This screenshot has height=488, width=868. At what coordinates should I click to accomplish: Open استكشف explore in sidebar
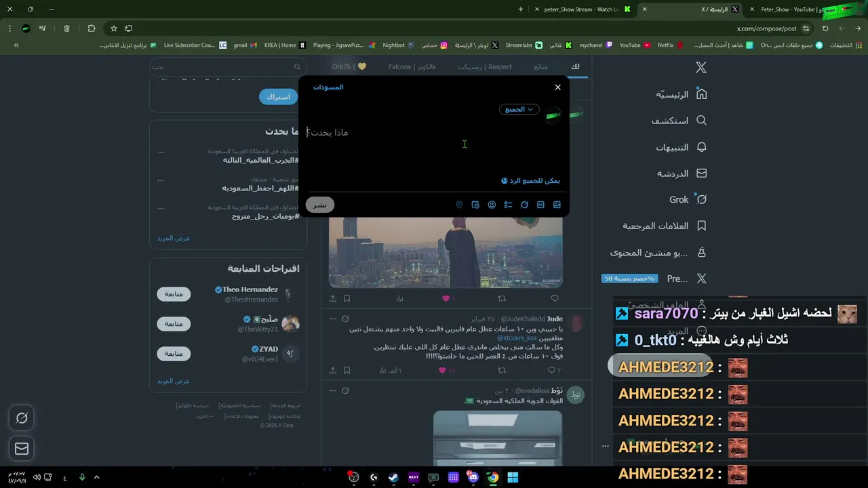679,121
